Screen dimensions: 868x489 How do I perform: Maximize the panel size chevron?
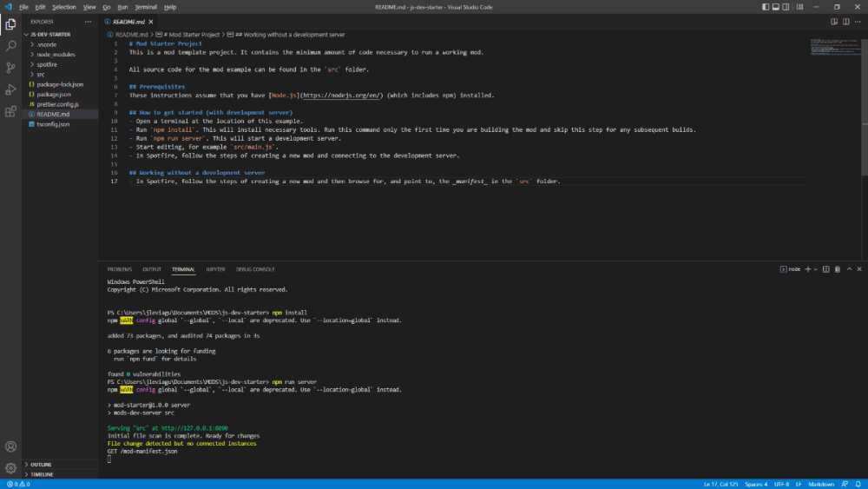pyautogui.click(x=849, y=269)
